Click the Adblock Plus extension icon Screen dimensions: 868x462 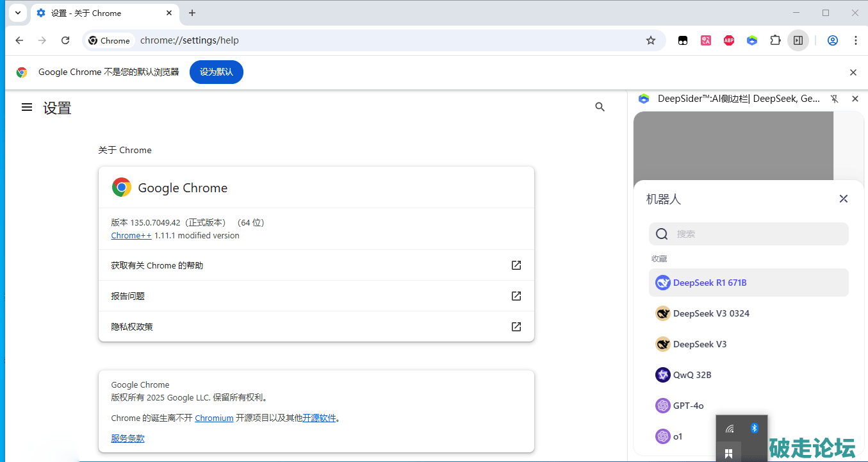729,40
